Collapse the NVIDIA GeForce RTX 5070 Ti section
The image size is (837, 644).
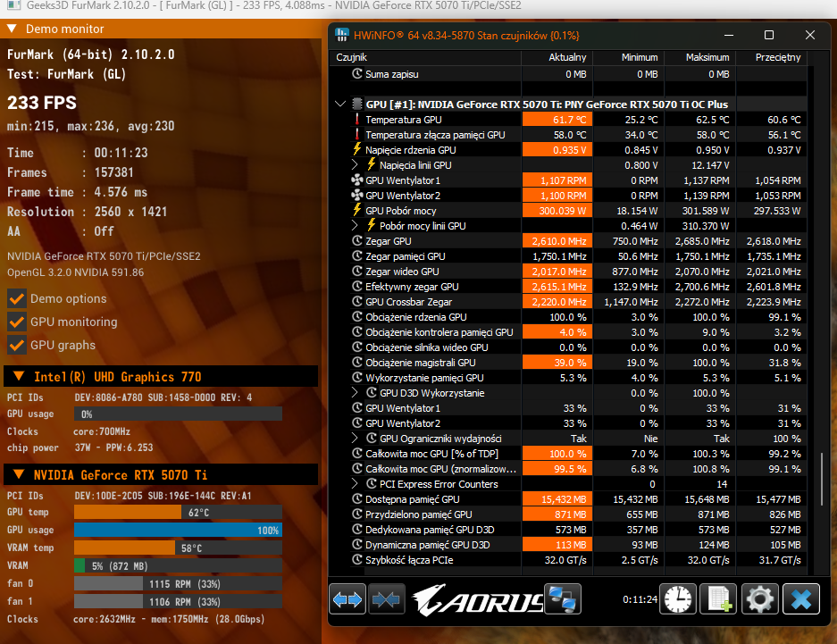click(19, 474)
